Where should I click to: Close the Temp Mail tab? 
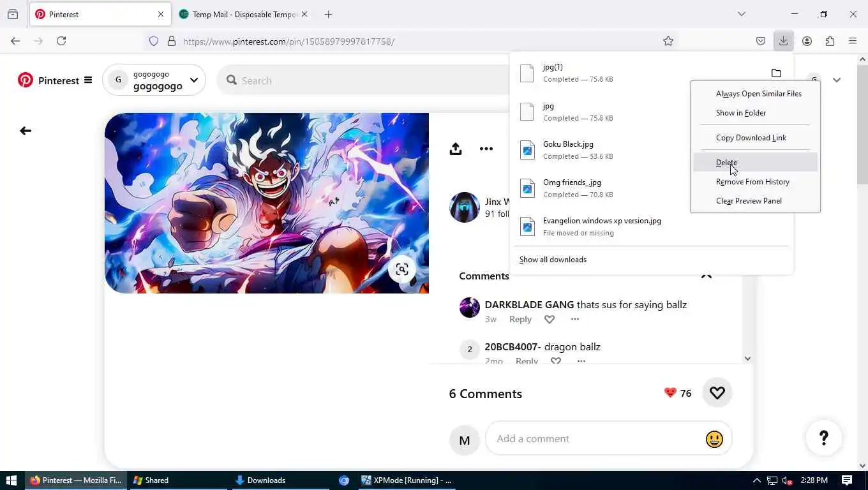point(304,14)
